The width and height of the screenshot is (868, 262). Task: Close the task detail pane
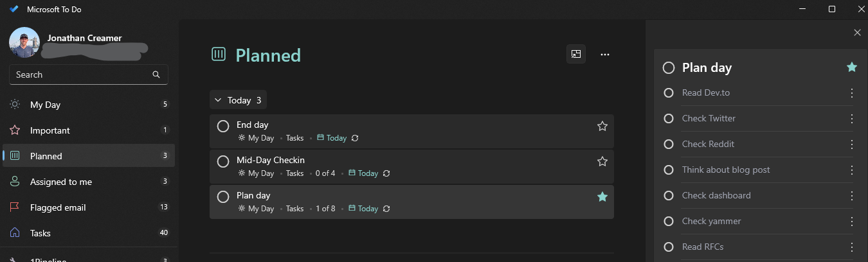click(x=857, y=33)
